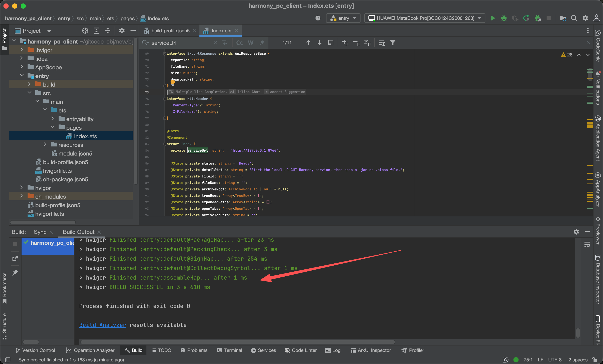Open the Code Linter tab

[301, 350]
